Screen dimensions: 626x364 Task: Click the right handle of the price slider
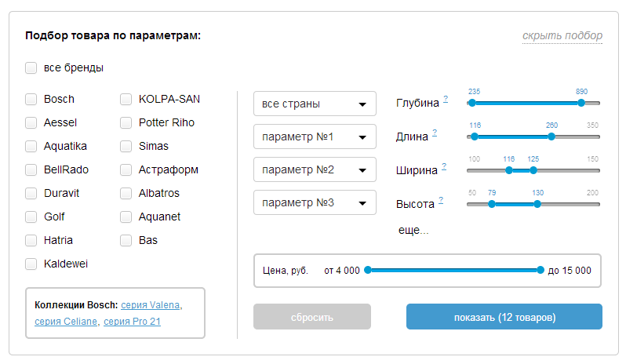pos(540,270)
